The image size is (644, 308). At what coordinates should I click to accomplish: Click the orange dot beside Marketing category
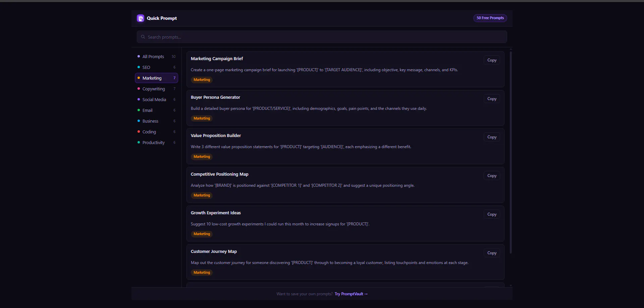(x=139, y=78)
